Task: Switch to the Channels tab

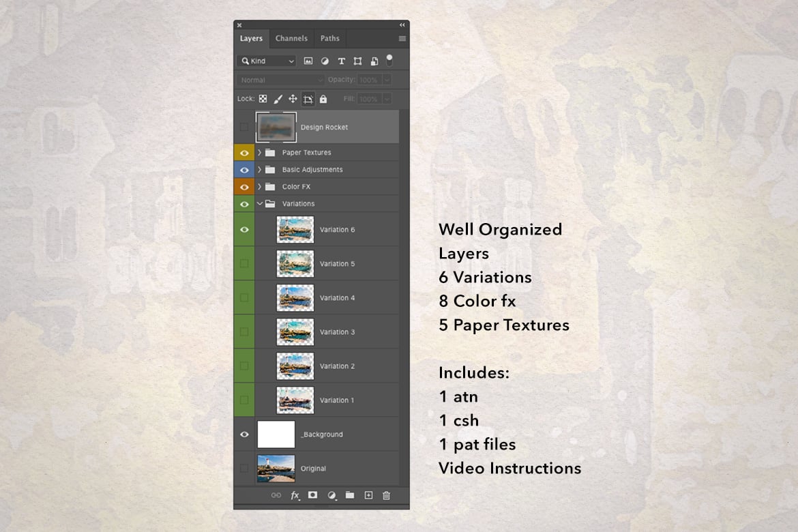Action: (x=292, y=39)
